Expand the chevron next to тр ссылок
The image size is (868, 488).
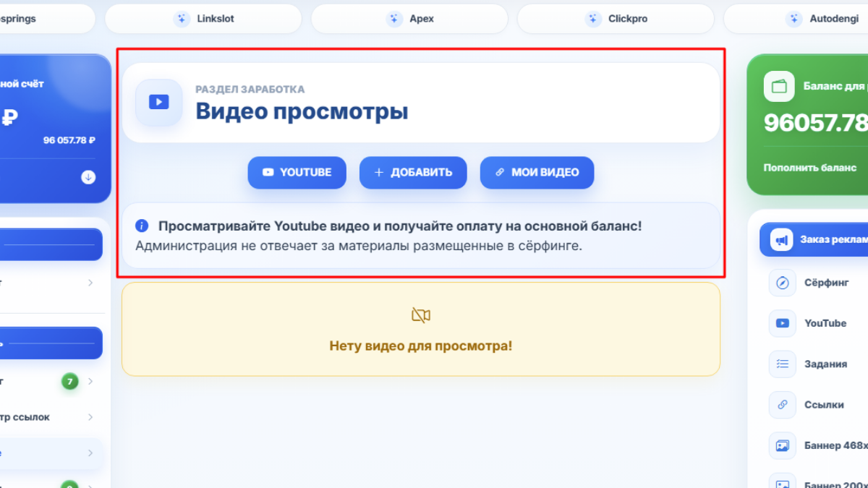90,417
